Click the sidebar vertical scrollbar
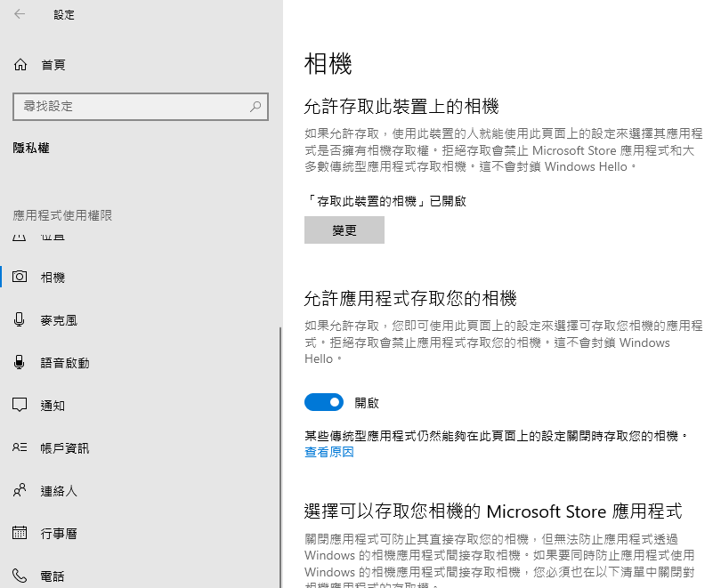 coord(279,457)
